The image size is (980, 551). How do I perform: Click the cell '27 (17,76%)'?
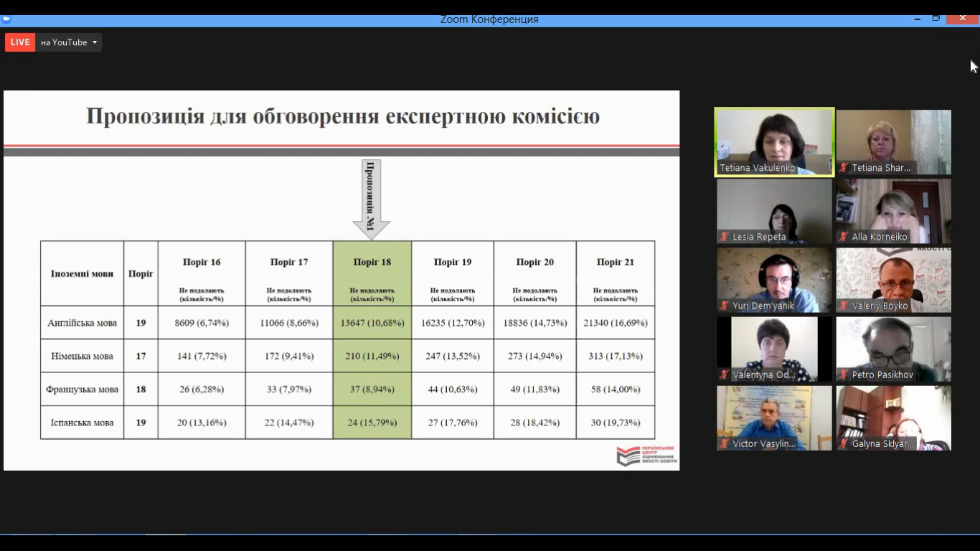click(453, 423)
